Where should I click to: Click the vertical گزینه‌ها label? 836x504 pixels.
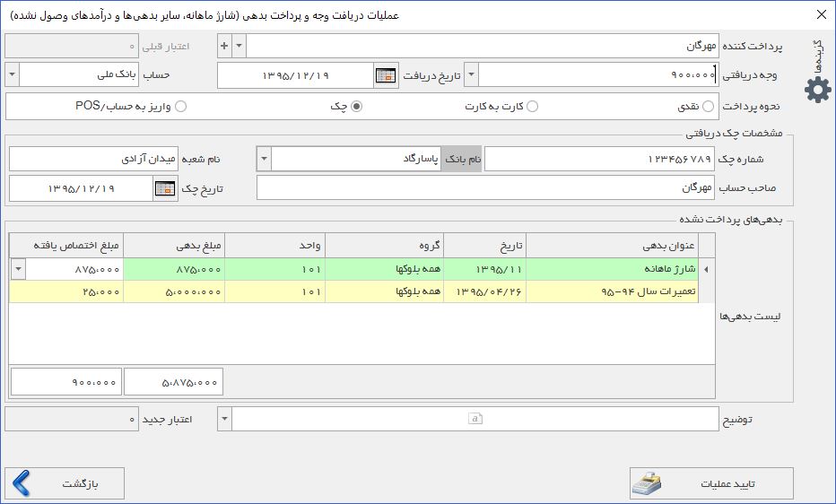(x=817, y=56)
